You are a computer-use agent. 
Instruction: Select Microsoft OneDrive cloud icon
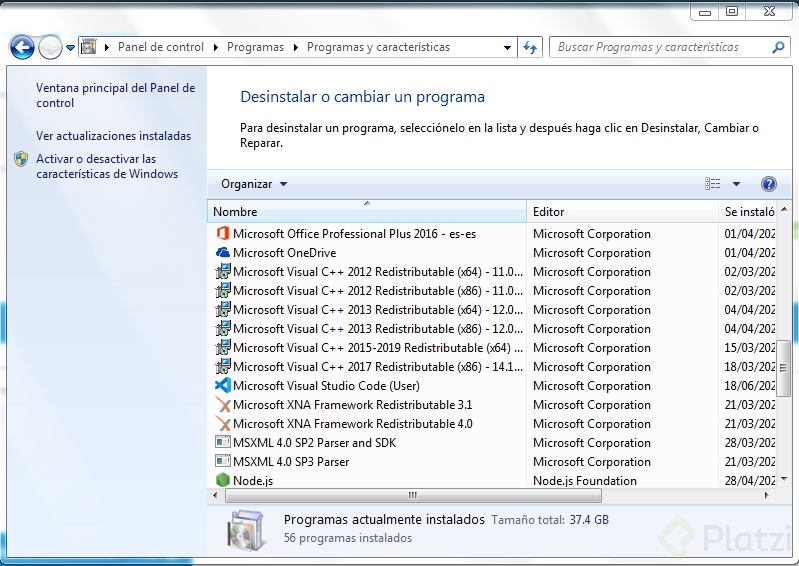pos(223,252)
